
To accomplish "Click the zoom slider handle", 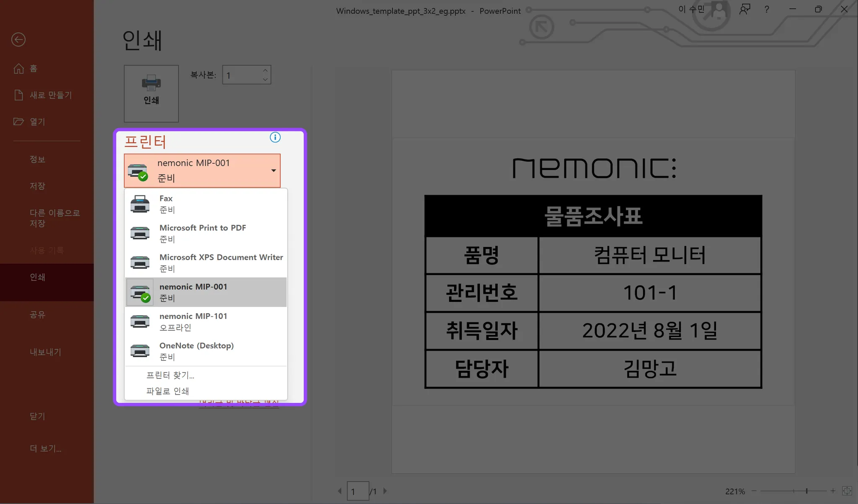I will coord(806,491).
